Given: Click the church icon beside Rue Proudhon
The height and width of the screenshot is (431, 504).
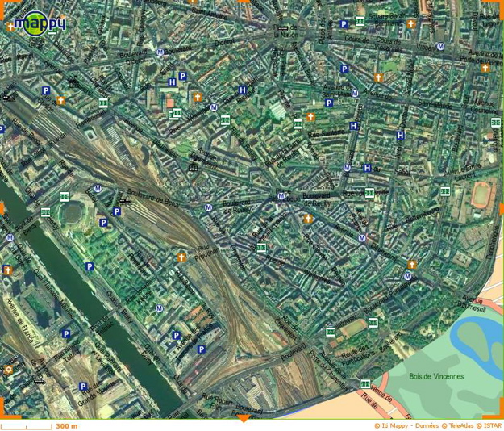Looking at the screenshot, I should click(181, 257).
